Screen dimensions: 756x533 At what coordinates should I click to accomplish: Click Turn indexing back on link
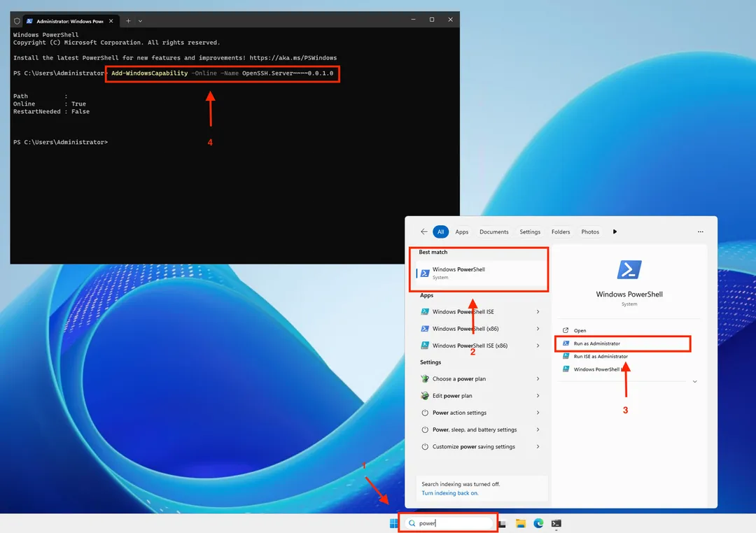point(450,493)
